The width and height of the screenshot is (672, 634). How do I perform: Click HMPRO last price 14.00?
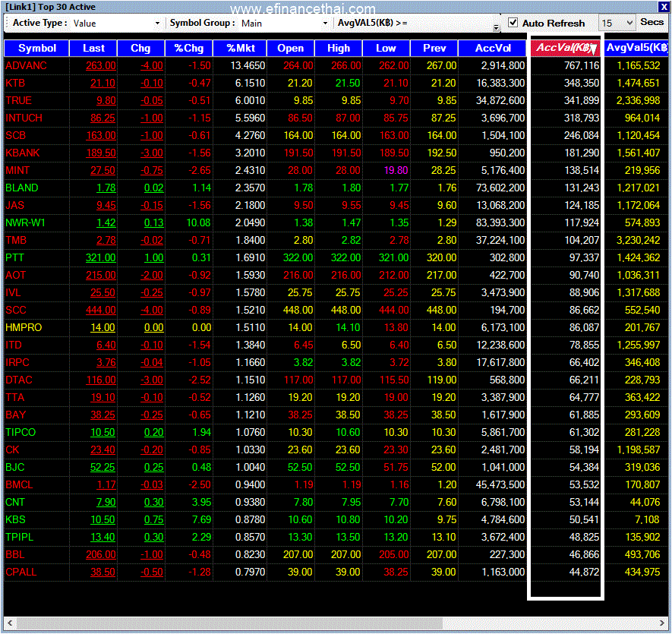[x=103, y=327]
